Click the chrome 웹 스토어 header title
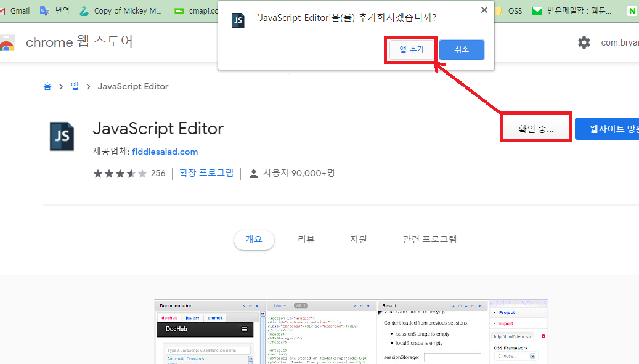Image resolution: width=639 pixels, height=364 pixels. point(79,42)
